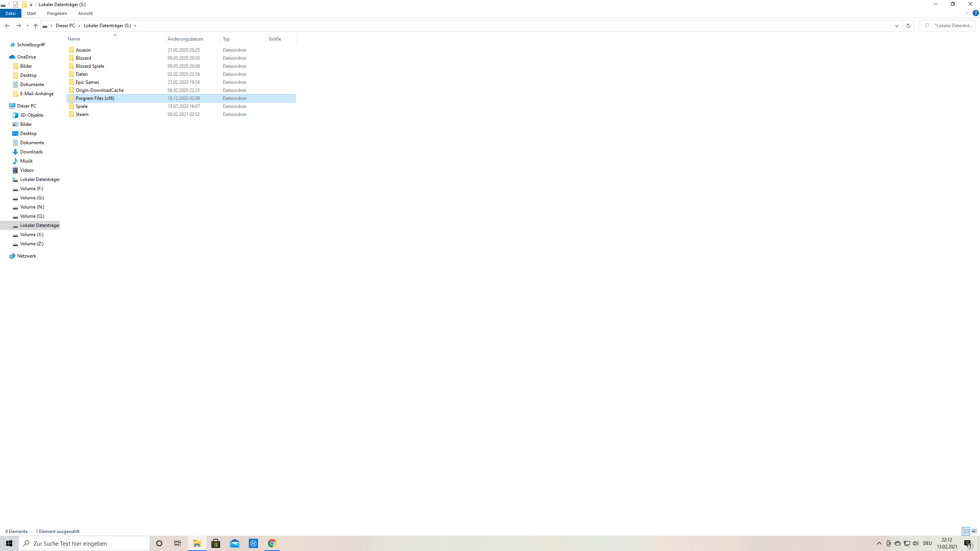Click the Properties quick access toolbar icon
980x551 pixels.
click(x=16, y=5)
